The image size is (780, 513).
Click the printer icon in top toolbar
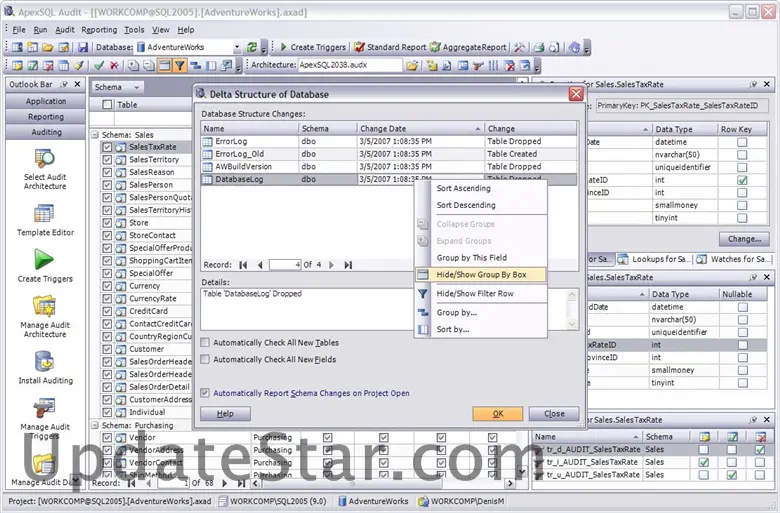tap(539, 47)
